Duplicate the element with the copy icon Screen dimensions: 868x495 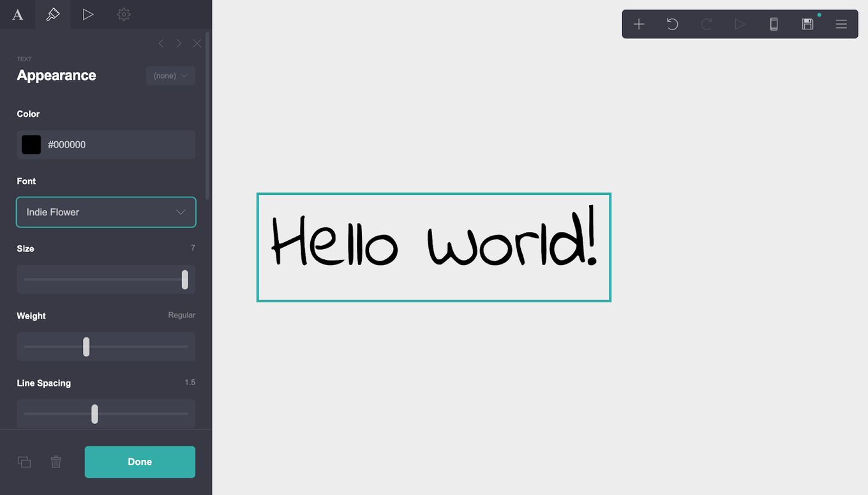[24, 462]
